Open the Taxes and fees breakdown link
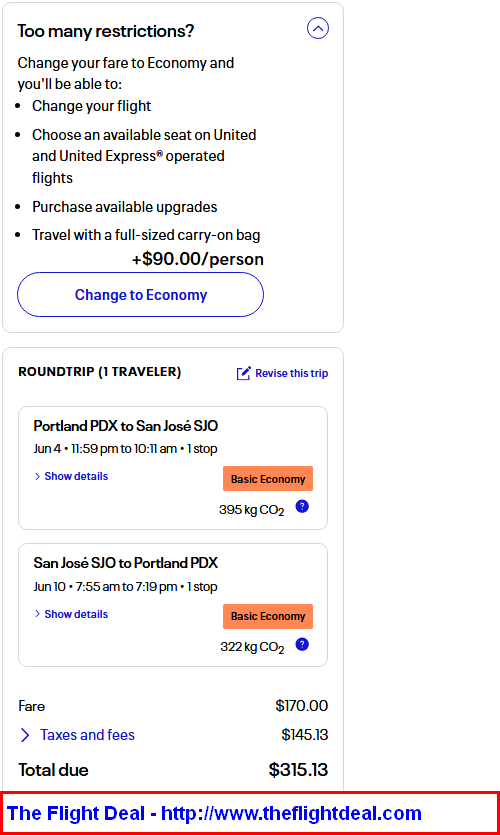Image resolution: width=500 pixels, height=835 pixels. click(x=87, y=735)
